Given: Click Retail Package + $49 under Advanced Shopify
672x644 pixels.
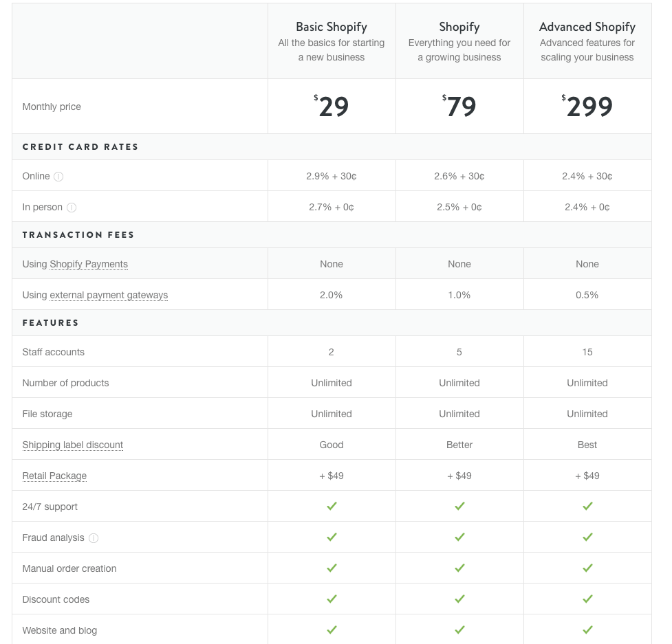Looking at the screenshot, I should [x=587, y=476].
